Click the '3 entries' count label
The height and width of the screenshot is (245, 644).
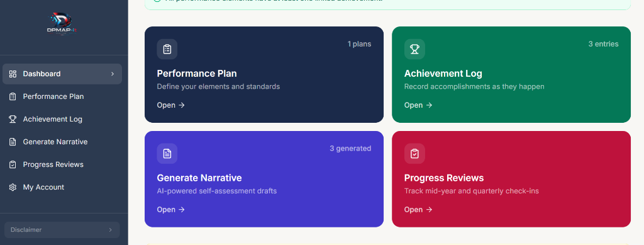click(x=603, y=44)
